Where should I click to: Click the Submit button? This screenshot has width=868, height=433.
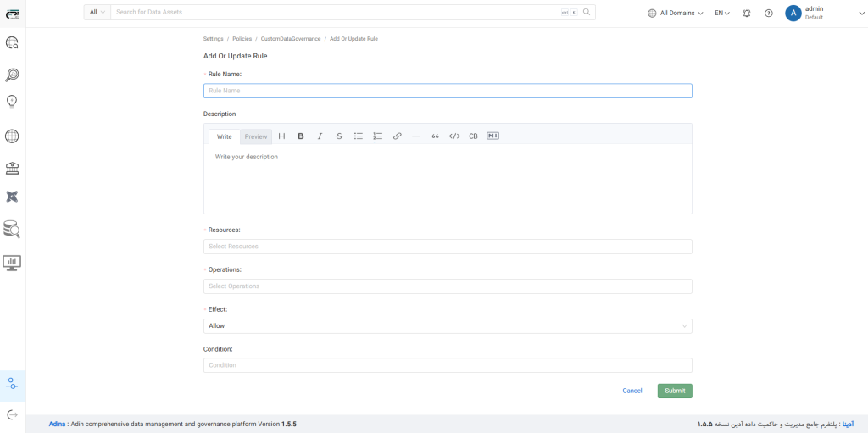click(x=674, y=391)
